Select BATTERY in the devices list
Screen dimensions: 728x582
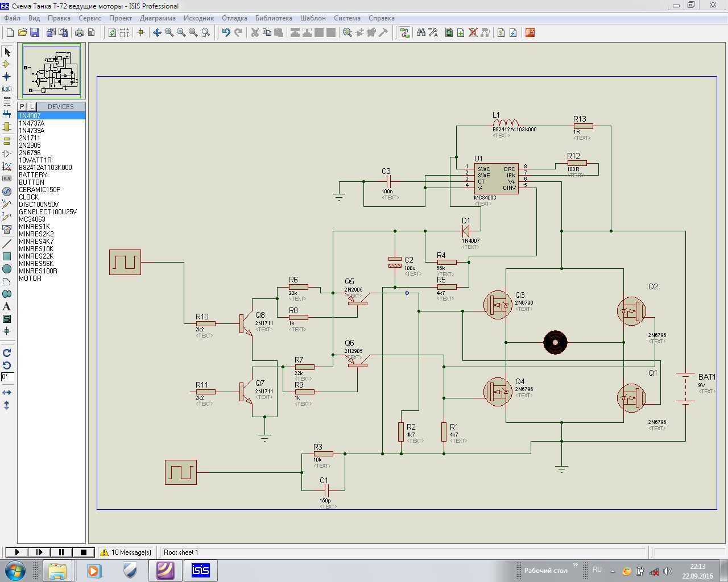pyautogui.click(x=51, y=174)
